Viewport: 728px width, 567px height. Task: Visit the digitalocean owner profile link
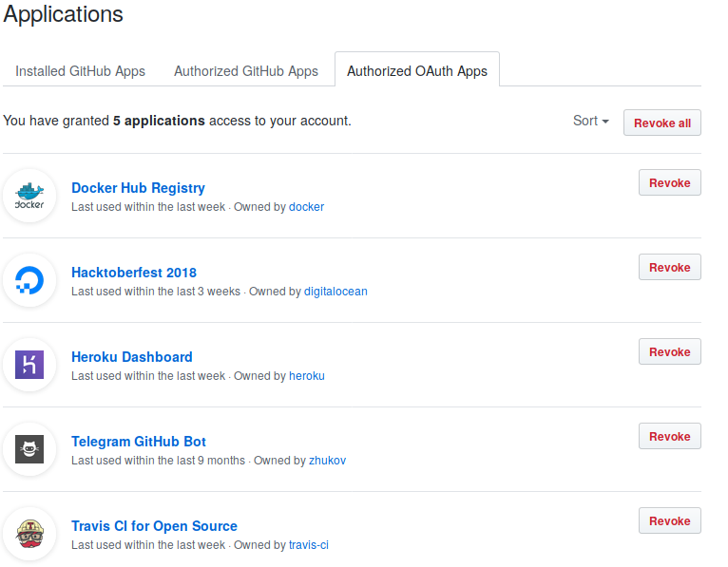point(335,292)
